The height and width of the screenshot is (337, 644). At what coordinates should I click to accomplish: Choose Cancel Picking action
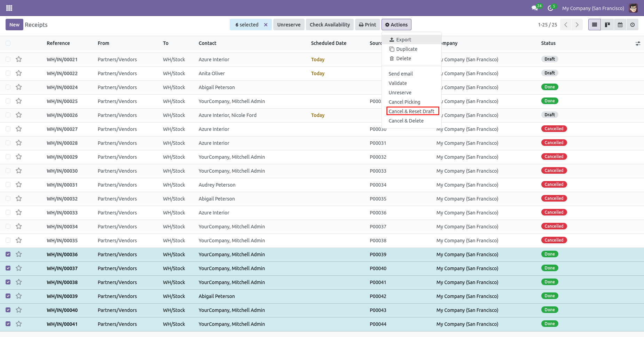click(411, 102)
